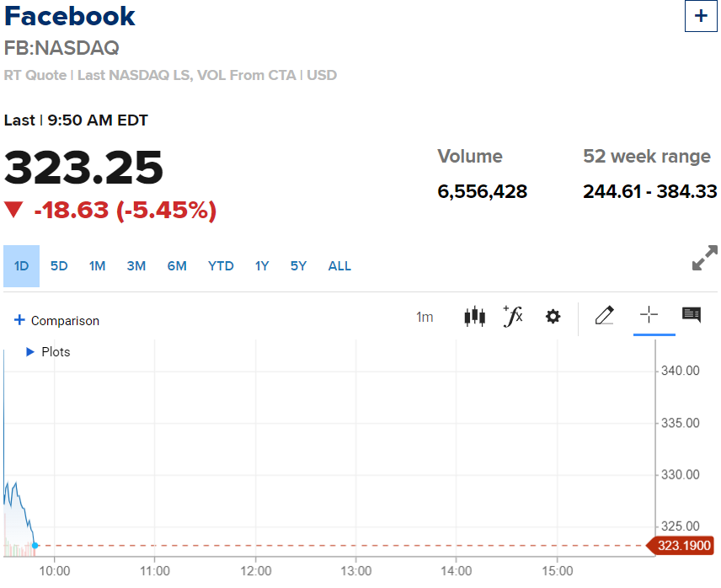View year-to-date YTD chart
721x588 pixels.
(x=221, y=266)
